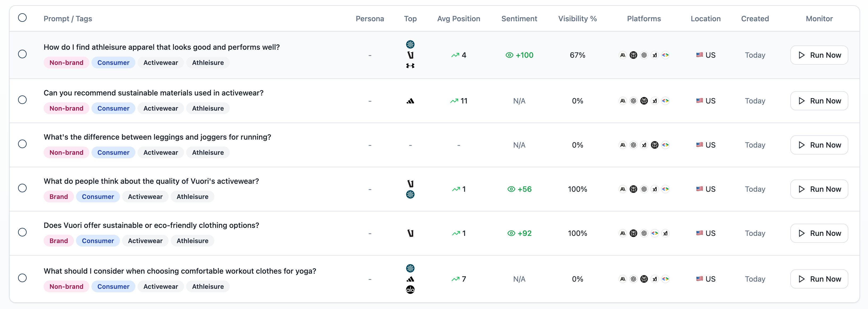Click the Google icon in the eco-friendly clothing row
Image resolution: width=868 pixels, height=309 pixels.
point(655,233)
